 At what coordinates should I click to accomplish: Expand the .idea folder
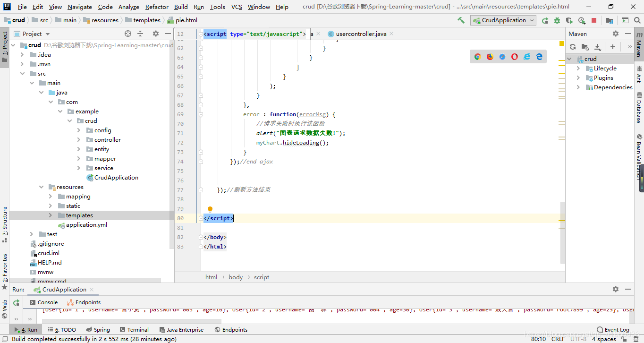[22, 55]
